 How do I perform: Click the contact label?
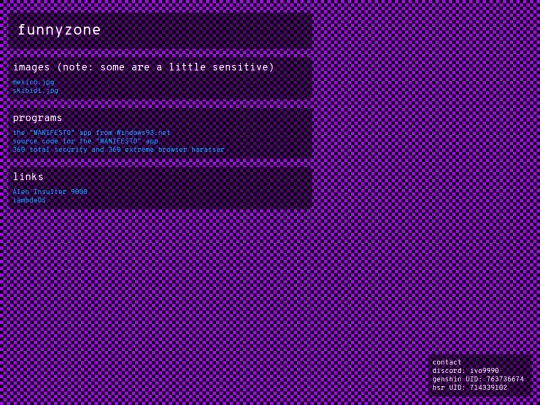(447, 362)
